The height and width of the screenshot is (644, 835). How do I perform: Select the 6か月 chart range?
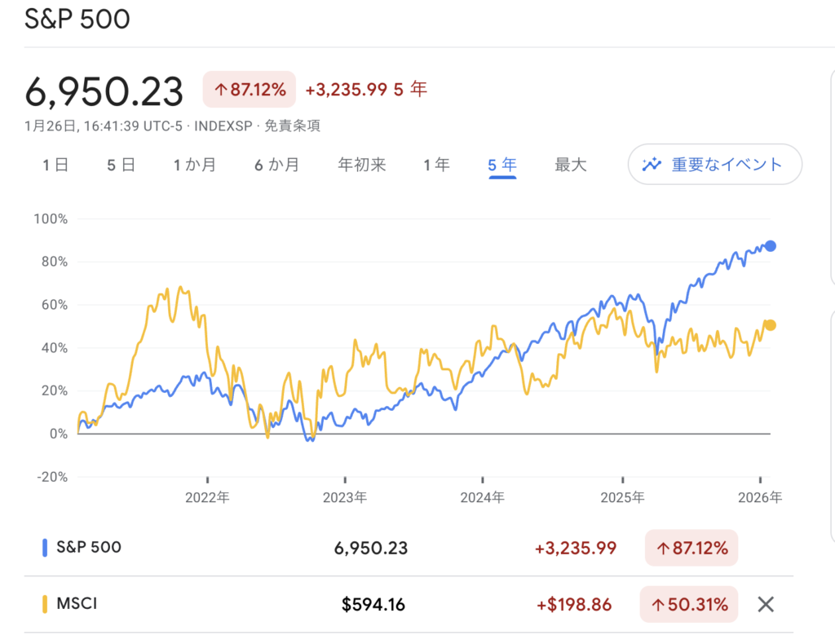click(x=276, y=165)
